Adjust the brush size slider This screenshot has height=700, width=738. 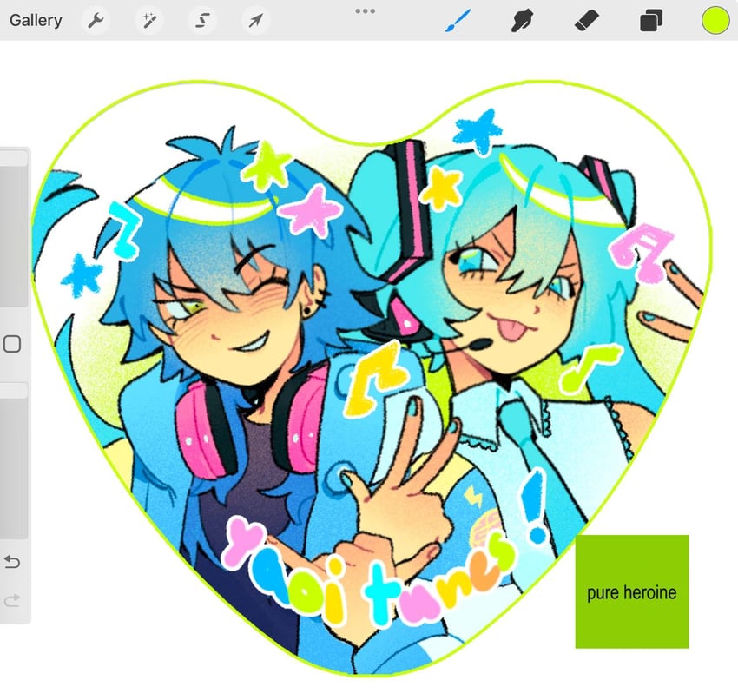click(x=14, y=228)
